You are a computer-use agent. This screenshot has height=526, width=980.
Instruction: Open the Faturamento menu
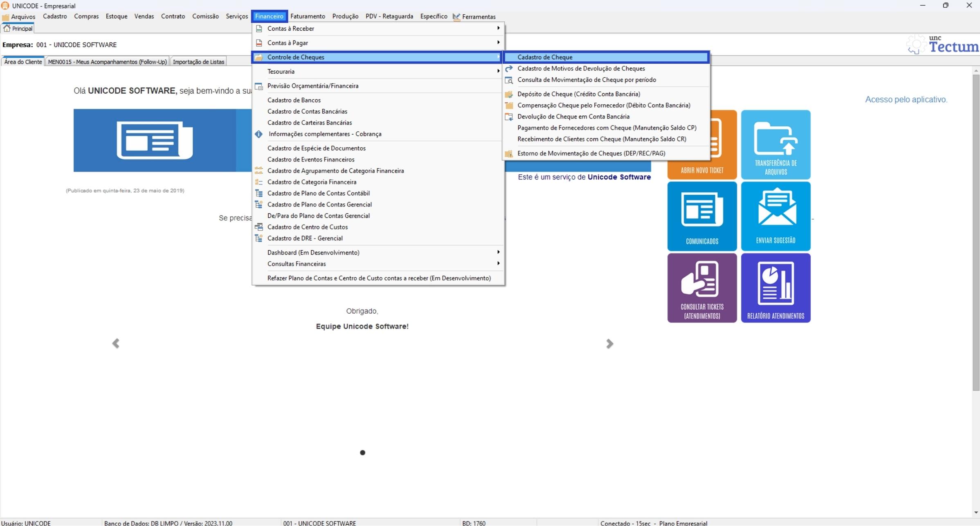pos(308,16)
